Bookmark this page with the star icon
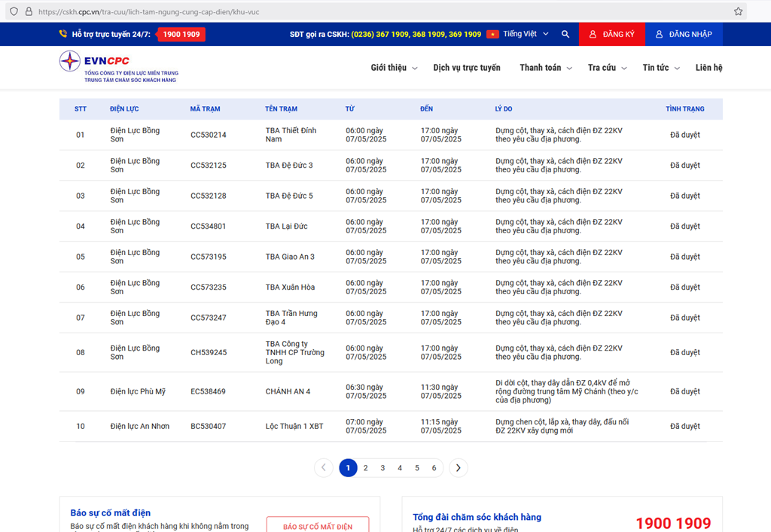The height and width of the screenshot is (532, 771). [738, 11]
